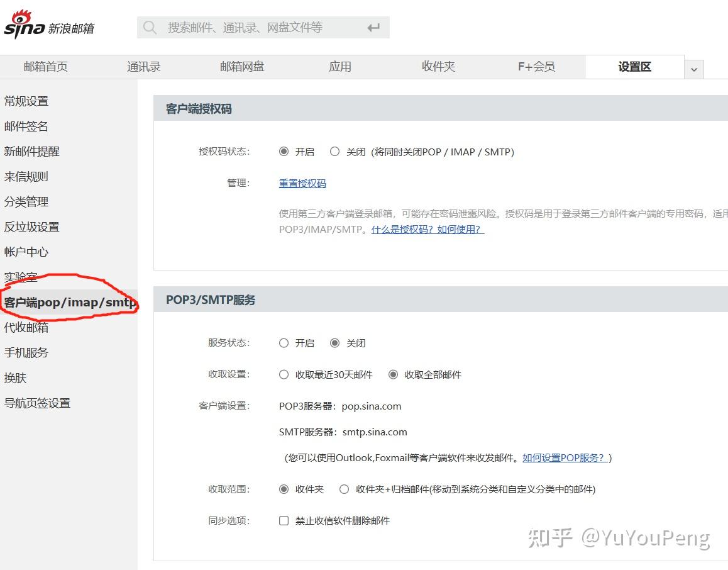Select 收取最近30天邮件 option
This screenshot has width=728, height=570.
tap(284, 374)
